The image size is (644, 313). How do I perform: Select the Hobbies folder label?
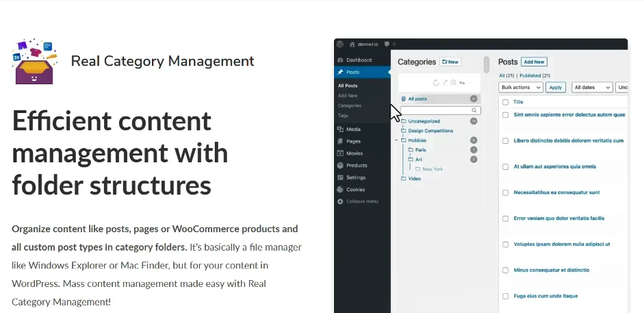coord(417,140)
